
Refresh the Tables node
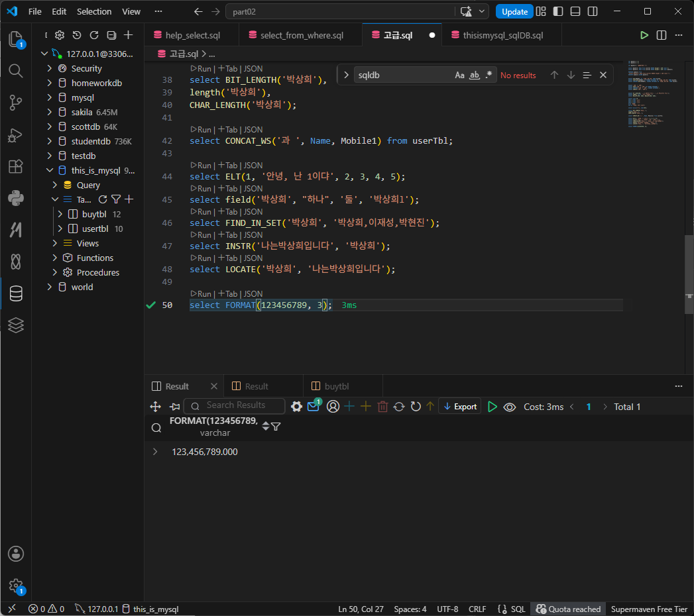tap(103, 199)
